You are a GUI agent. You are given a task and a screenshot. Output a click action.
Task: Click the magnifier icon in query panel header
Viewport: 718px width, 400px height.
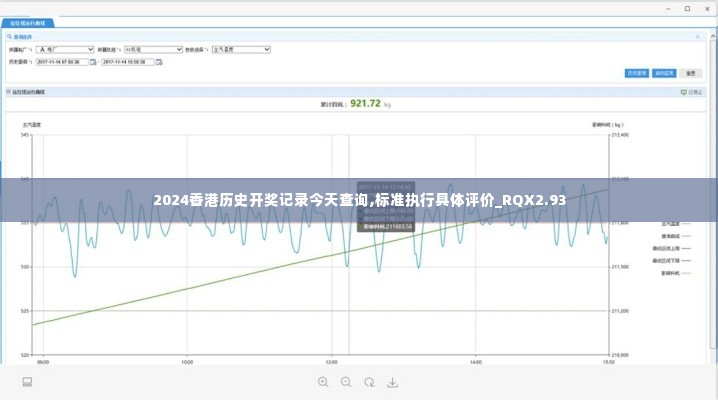[x=9, y=37]
